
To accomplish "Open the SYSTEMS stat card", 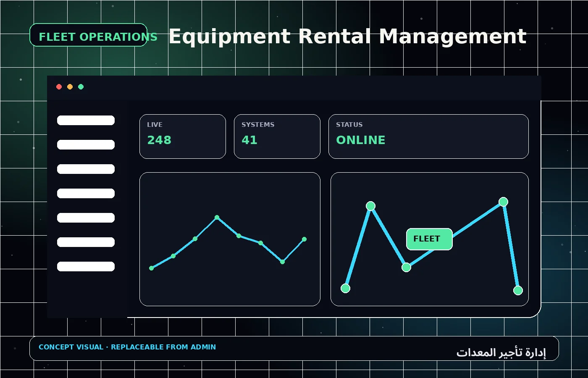I will tap(277, 136).
